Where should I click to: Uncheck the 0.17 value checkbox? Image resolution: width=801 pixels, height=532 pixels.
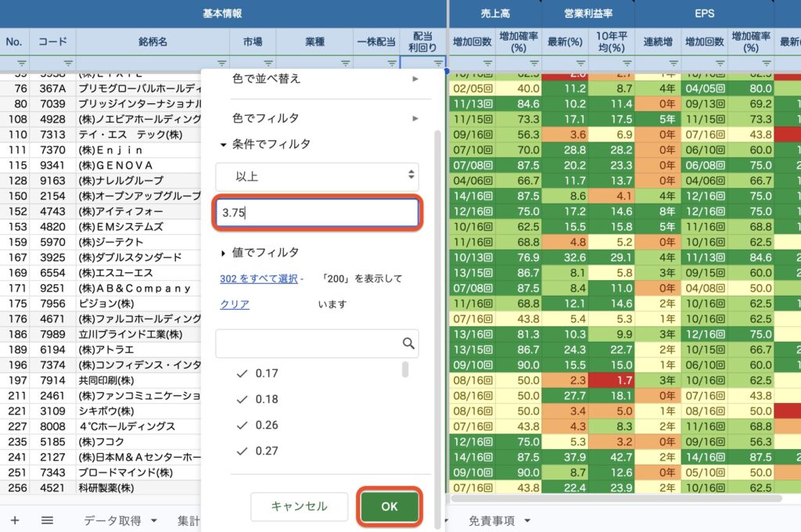click(242, 374)
